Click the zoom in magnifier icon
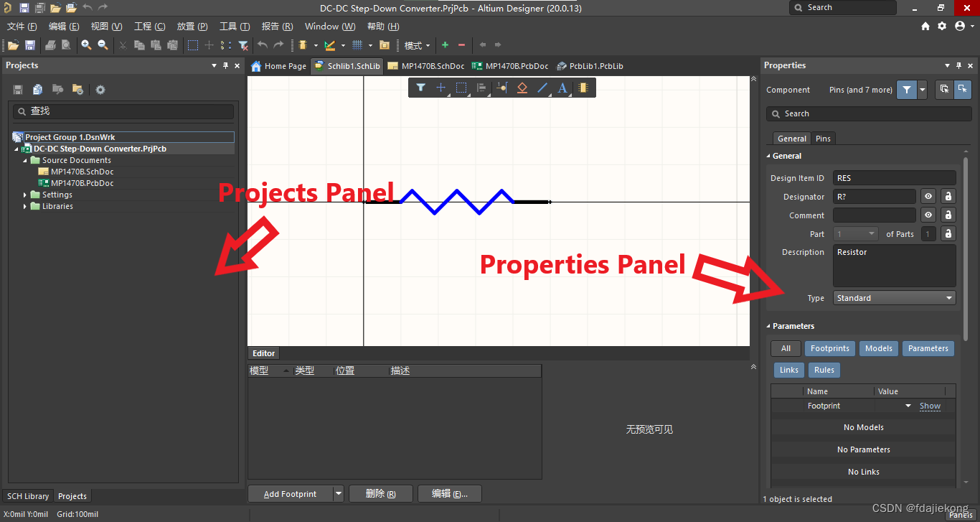The height and width of the screenshot is (522, 980). (x=86, y=45)
